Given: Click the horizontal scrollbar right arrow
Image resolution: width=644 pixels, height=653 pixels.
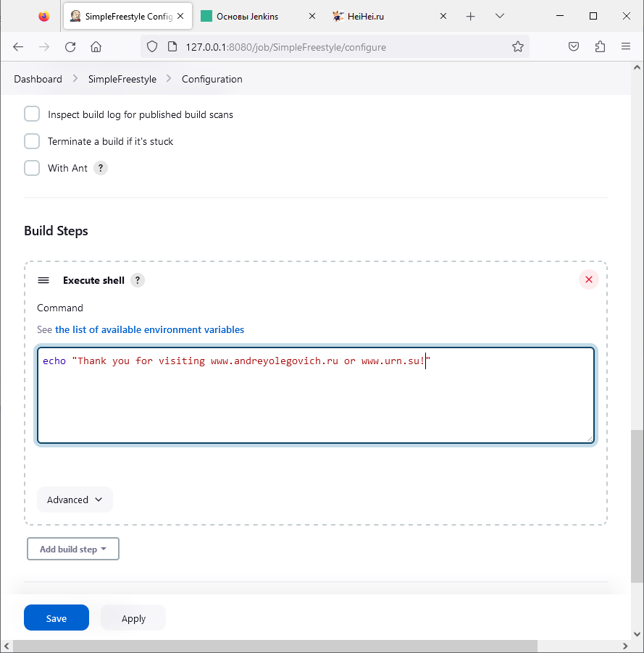Looking at the screenshot, I should click(625, 646).
